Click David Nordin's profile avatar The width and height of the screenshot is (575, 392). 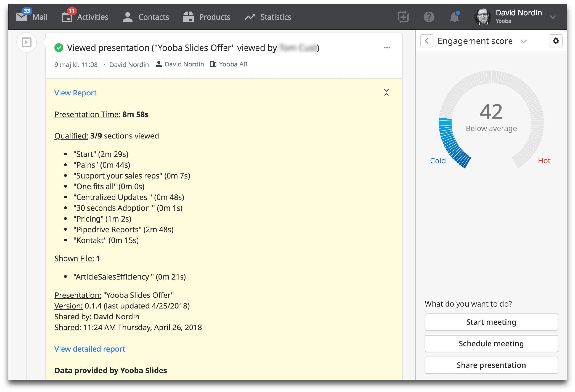point(482,17)
